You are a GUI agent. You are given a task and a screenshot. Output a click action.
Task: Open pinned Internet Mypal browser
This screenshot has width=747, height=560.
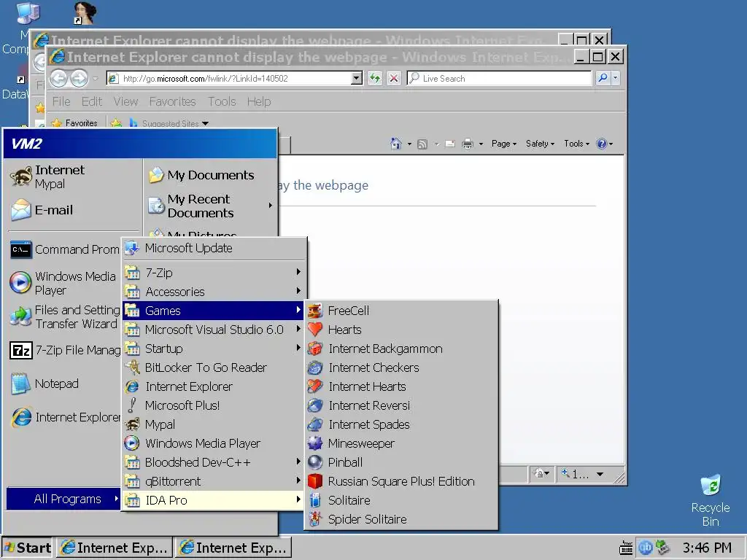(74, 176)
